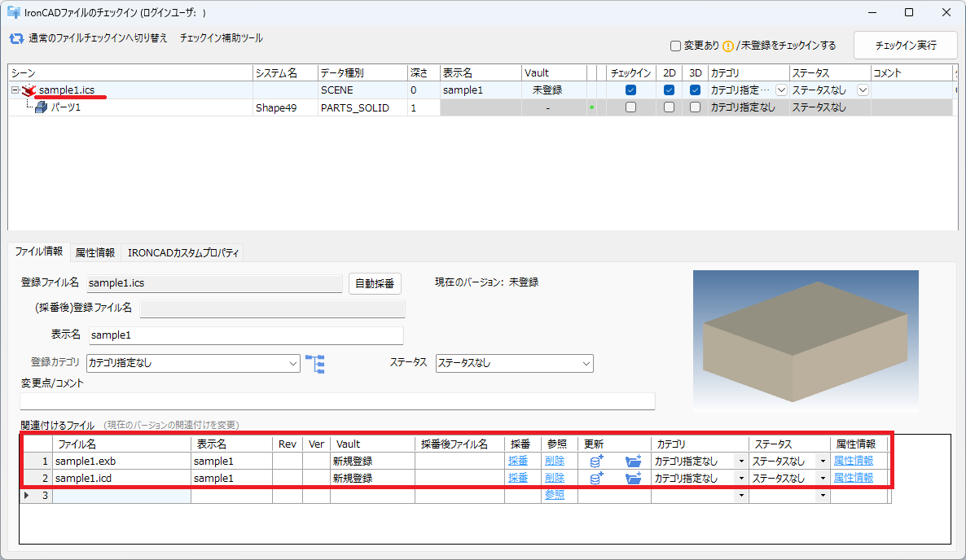Uncheck the チェックイン checkbox for sample1.ics

pyautogui.click(x=630, y=90)
